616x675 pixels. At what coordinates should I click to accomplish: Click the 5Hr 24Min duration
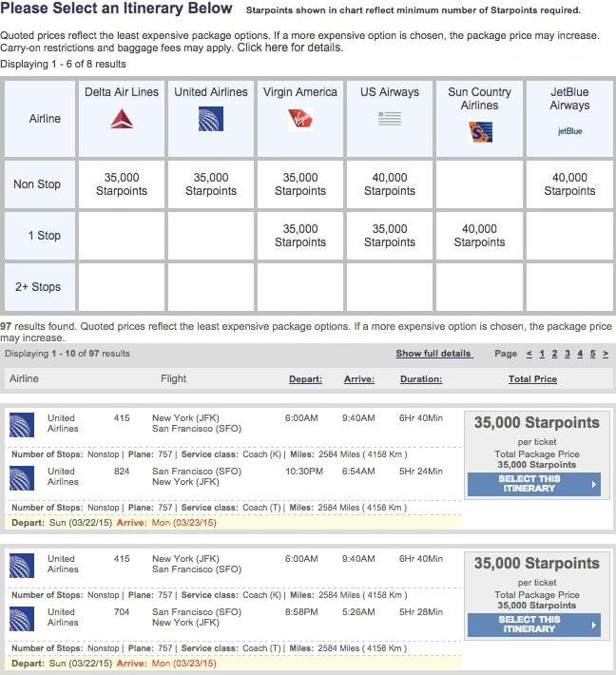point(421,472)
